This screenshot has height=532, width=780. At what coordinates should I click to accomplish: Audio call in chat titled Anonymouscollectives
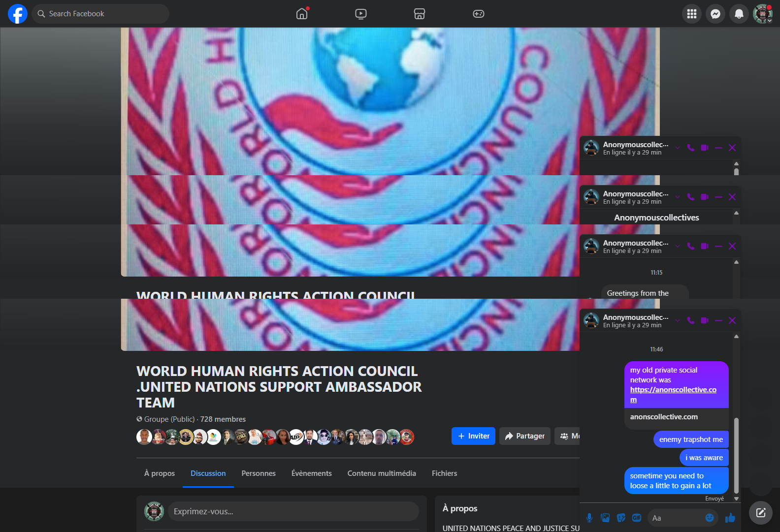tap(691, 197)
